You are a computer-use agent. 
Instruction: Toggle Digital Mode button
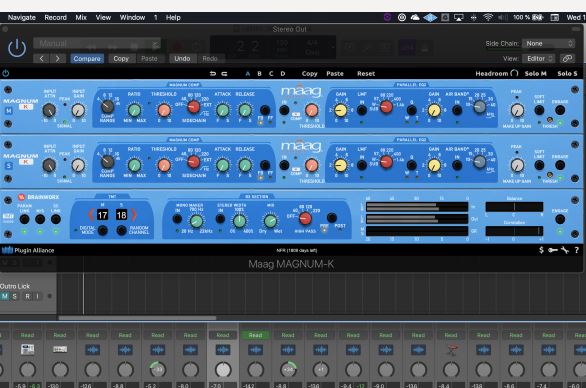click(102, 230)
